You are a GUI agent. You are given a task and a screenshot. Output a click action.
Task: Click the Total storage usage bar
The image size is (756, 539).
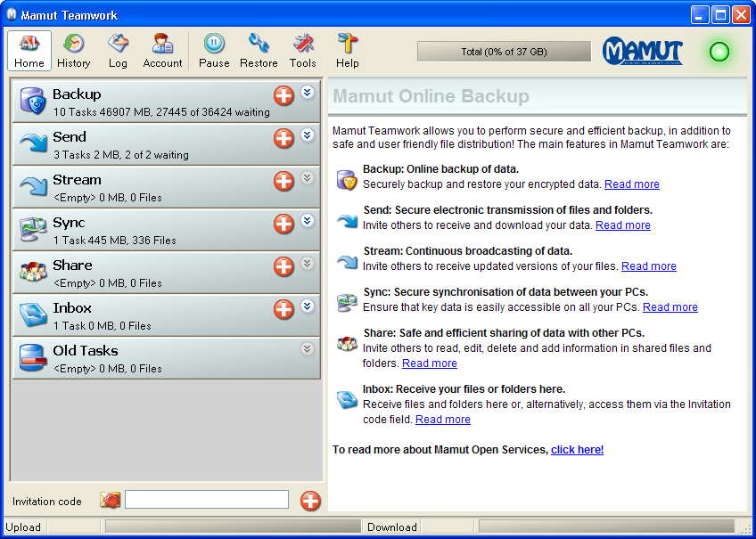tap(504, 52)
